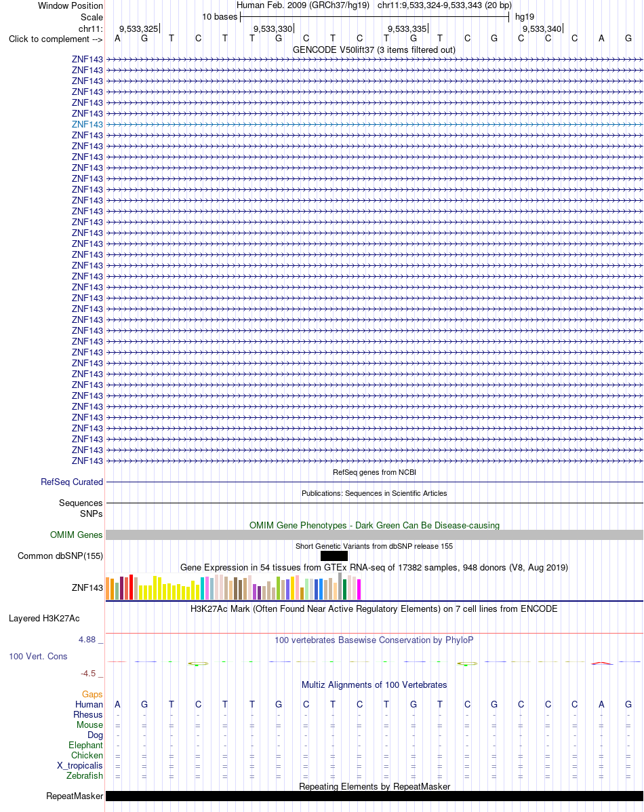
Task: Click the light-blue highlighted ZNF143 transcript label
Action: point(87,124)
